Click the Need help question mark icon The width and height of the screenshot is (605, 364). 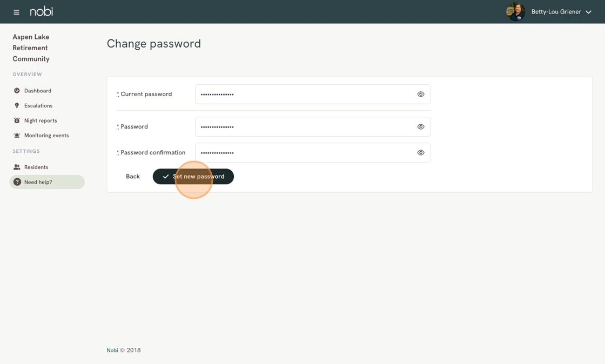[x=17, y=182]
